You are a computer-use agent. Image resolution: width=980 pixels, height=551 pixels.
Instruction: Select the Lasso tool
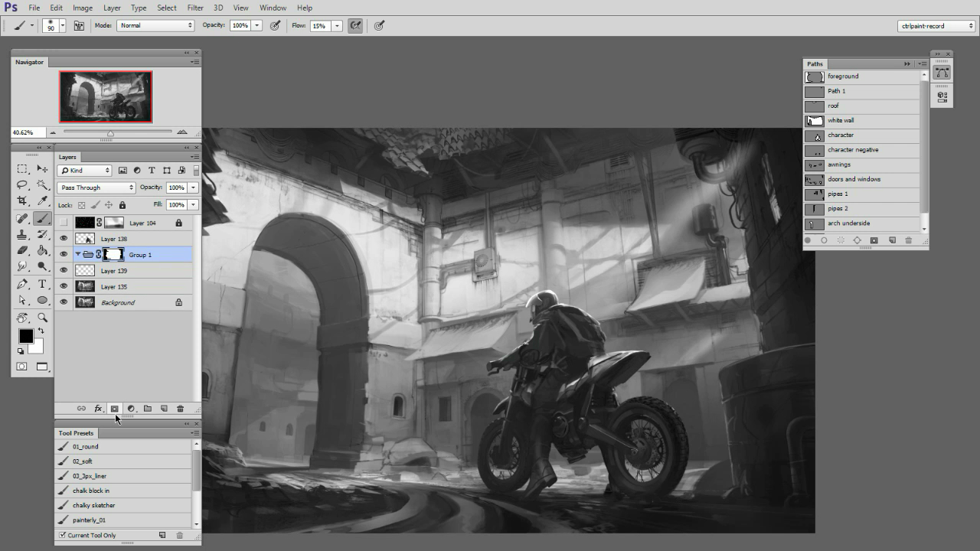(x=22, y=185)
